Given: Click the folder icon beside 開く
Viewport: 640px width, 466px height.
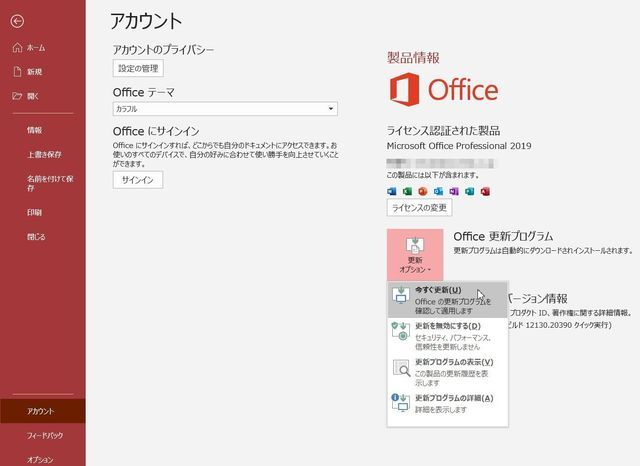Looking at the screenshot, I should (17, 96).
